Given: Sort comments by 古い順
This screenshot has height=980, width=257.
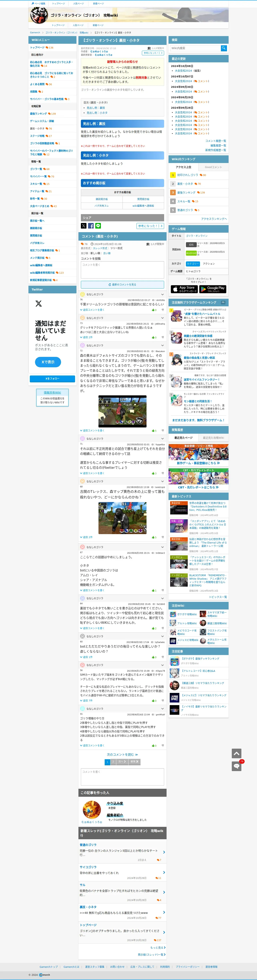Looking at the screenshot, I should (107, 253).
